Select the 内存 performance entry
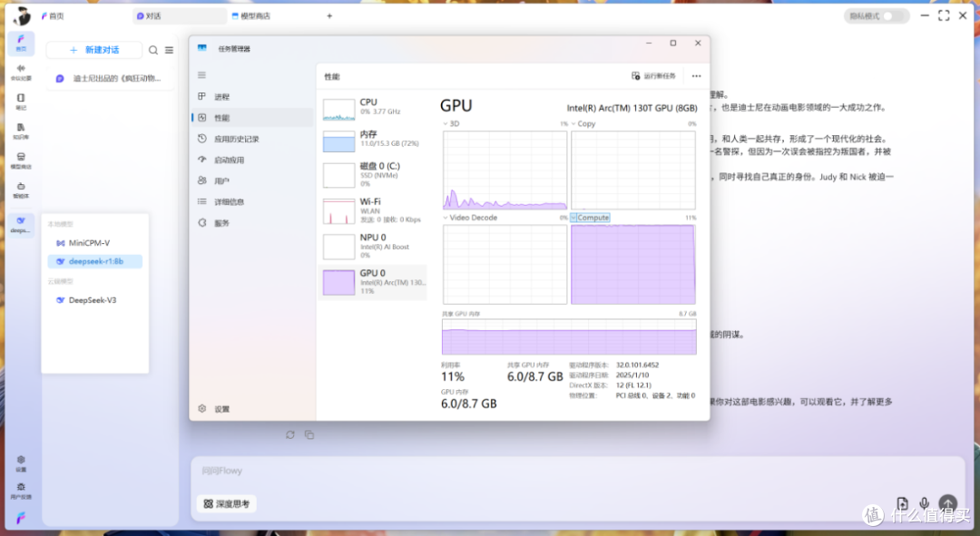The image size is (980, 536). point(374,140)
